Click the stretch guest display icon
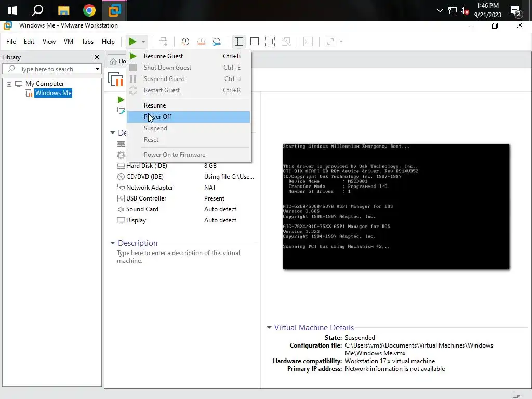 330,42
